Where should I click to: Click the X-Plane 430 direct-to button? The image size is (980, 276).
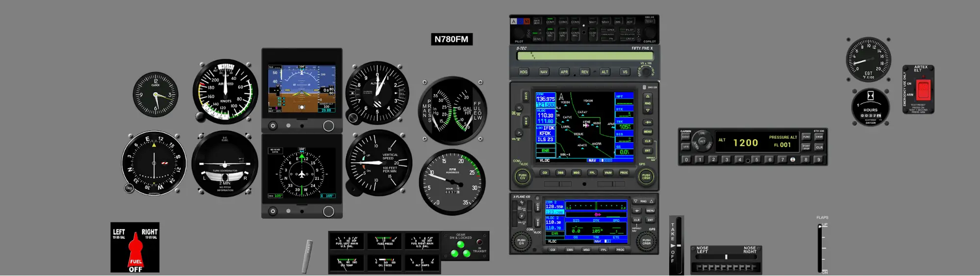pyautogui.click(x=637, y=211)
